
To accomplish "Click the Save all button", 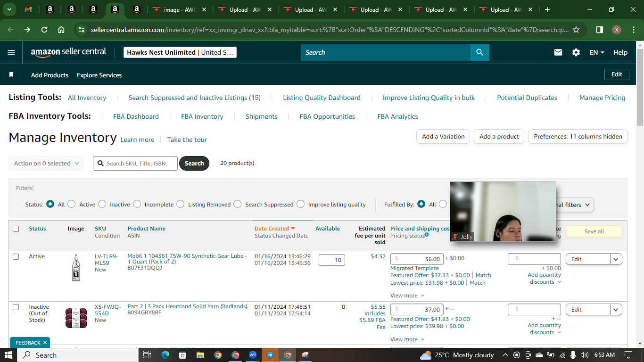I will pos(594,231).
